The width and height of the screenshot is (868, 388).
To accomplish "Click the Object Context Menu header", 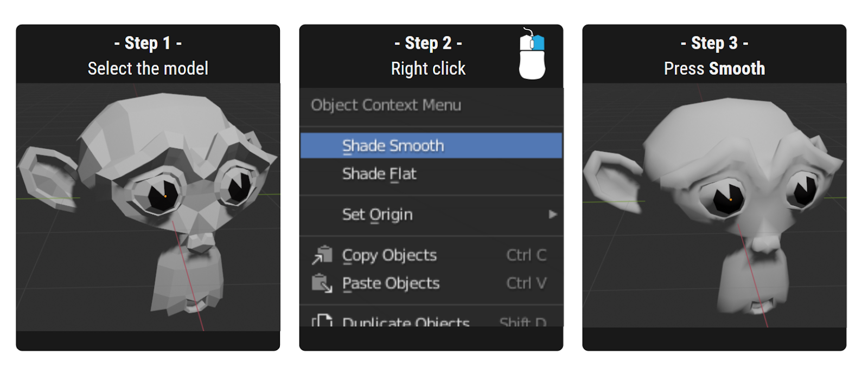I will [386, 105].
